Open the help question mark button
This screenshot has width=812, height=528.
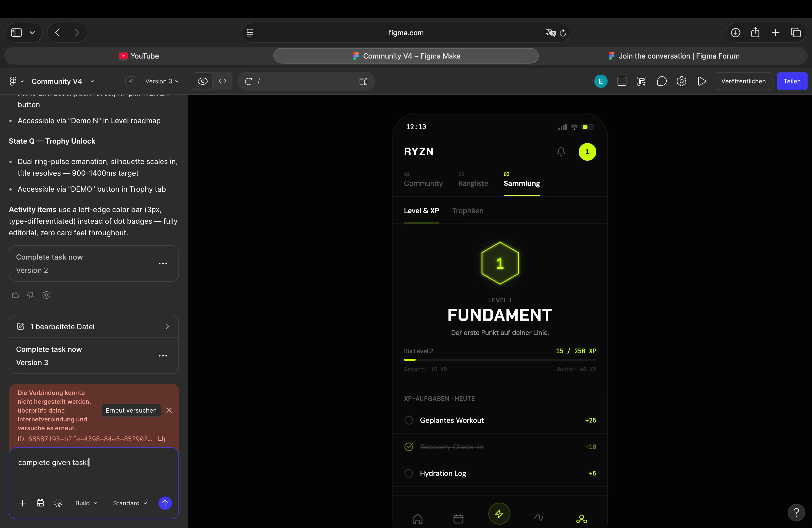pos(796,512)
